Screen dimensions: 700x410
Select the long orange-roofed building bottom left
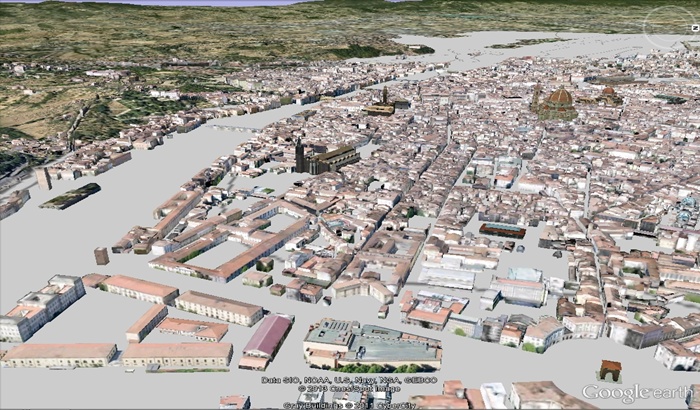tap(58, 353)
